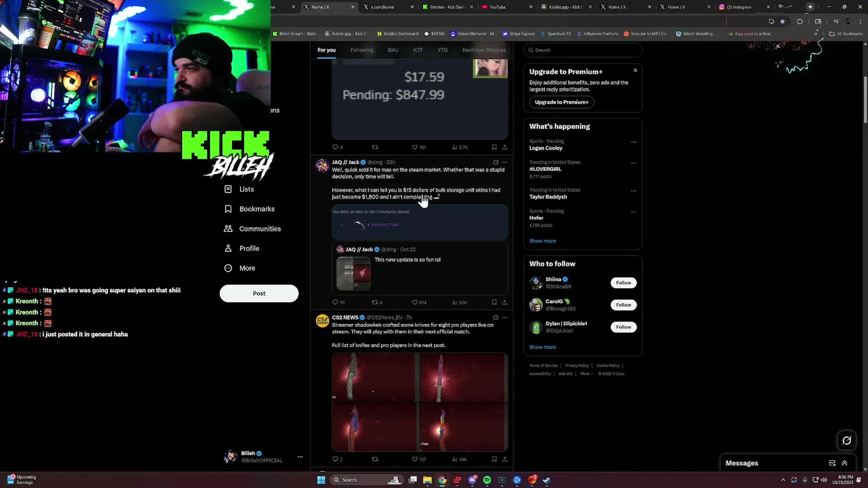This screenshot has width=868, height=488.
Task: Open the BAU list tab
Action: [x=393, y=49]
